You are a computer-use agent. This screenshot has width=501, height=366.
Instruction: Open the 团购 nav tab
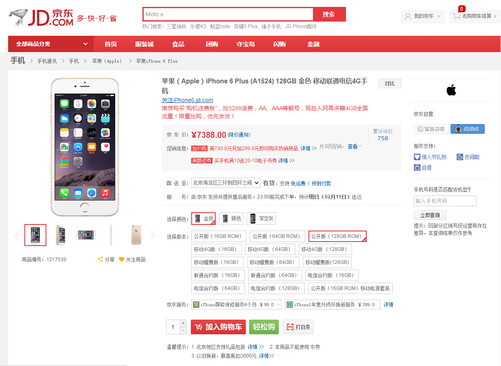coord(212,44)
